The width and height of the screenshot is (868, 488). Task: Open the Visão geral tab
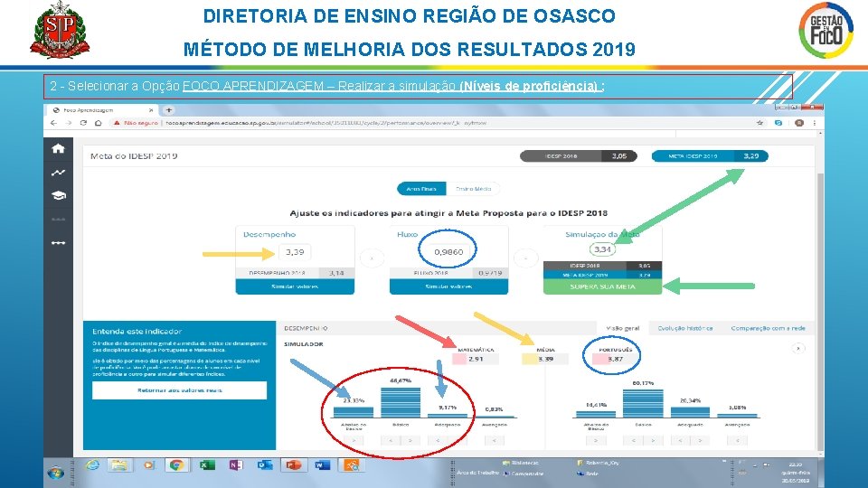(623, 328)
